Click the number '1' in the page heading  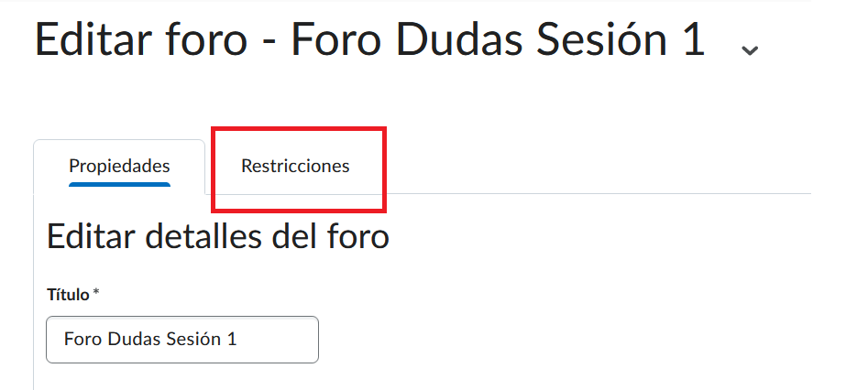coord(692,42)
